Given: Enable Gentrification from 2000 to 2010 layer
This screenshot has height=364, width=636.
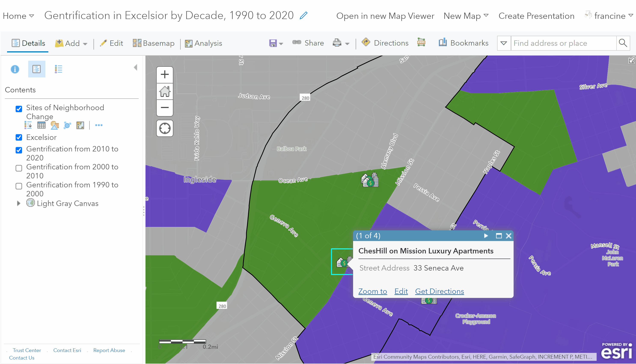Looking at the screenshot, I should point(19,168).
